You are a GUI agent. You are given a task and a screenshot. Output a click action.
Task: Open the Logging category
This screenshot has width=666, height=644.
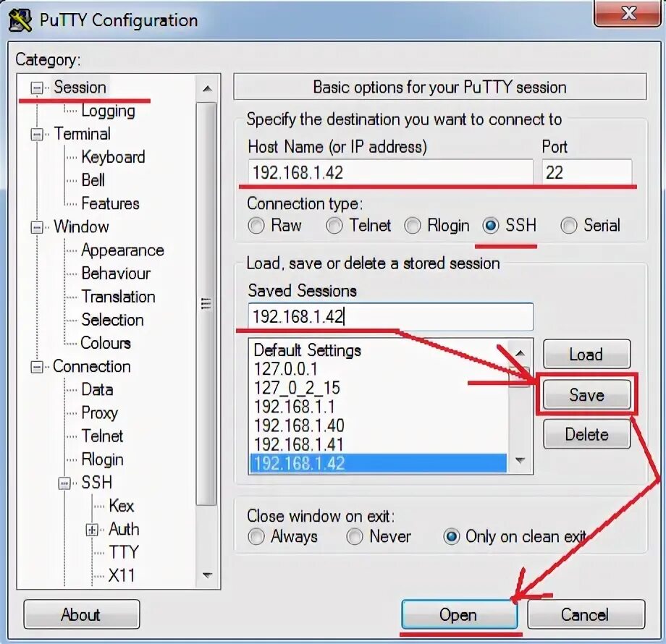click(x=109, y=111)
